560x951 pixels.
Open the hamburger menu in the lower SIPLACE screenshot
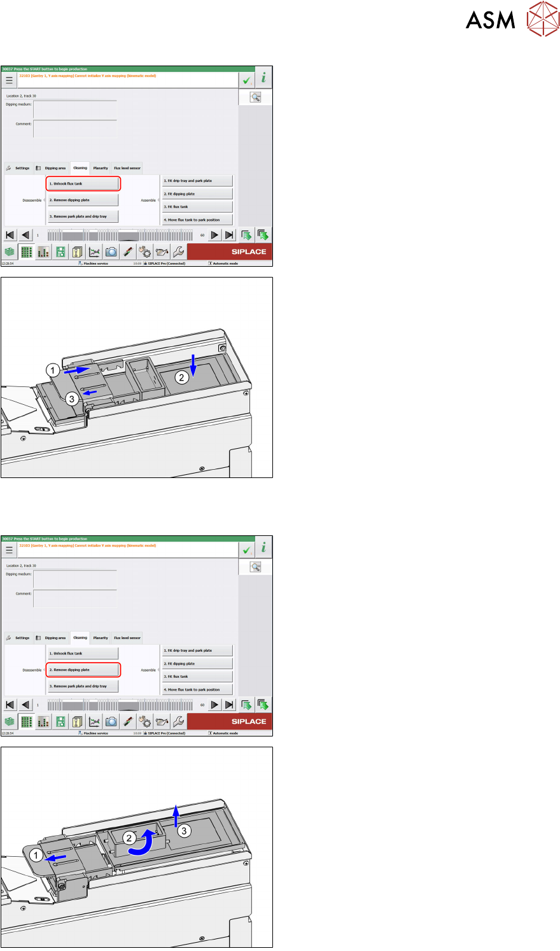pos(9,550)
